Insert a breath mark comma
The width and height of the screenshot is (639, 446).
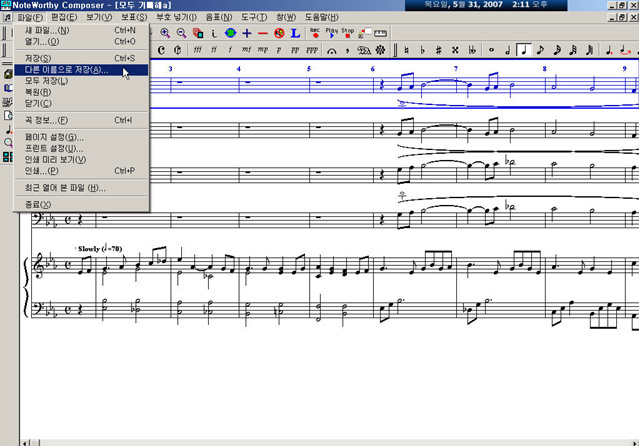point(347,50)
